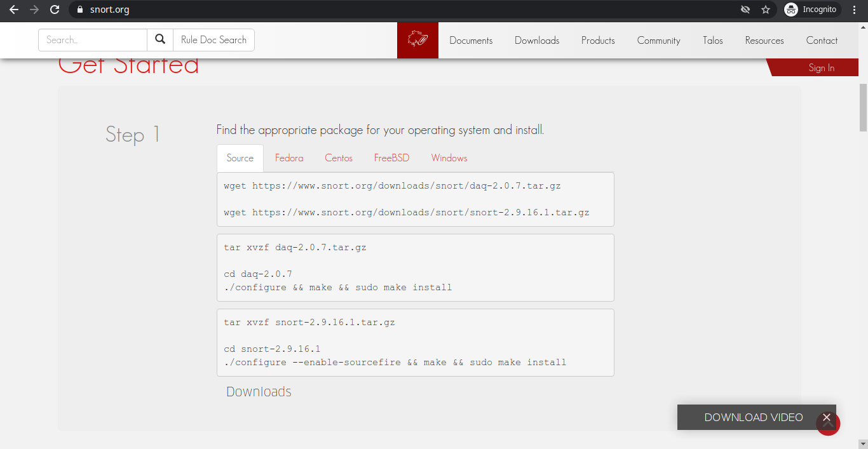Image resolution: width=868 pixels, height=449 pixels.
Task: Switch to the FreeBSD tab
Action: [391, 158]
